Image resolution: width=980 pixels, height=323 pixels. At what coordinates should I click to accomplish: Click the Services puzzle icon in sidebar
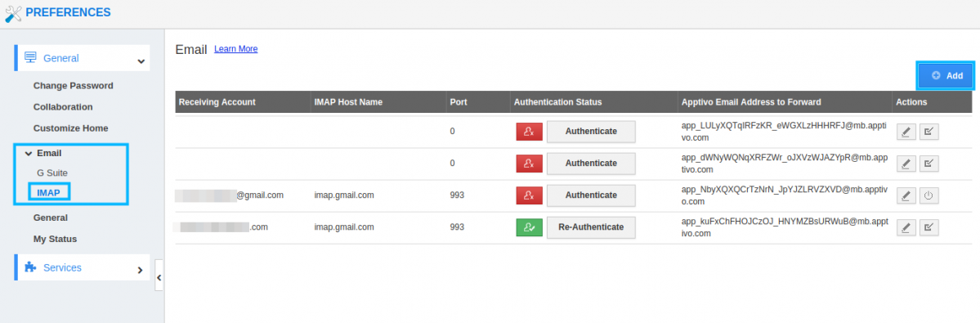point(30,267)
